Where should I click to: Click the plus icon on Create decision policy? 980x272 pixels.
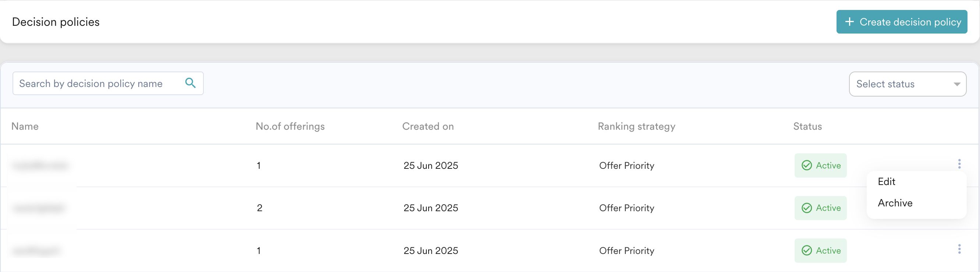point(850,22)
